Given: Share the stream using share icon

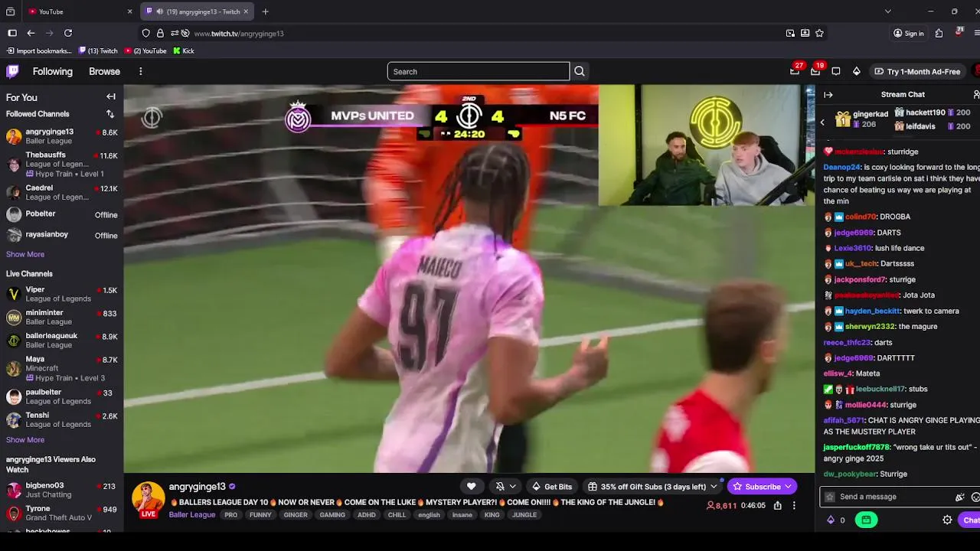Looking at the screenshot, I should pyautogui.click(x=778, y=505).
